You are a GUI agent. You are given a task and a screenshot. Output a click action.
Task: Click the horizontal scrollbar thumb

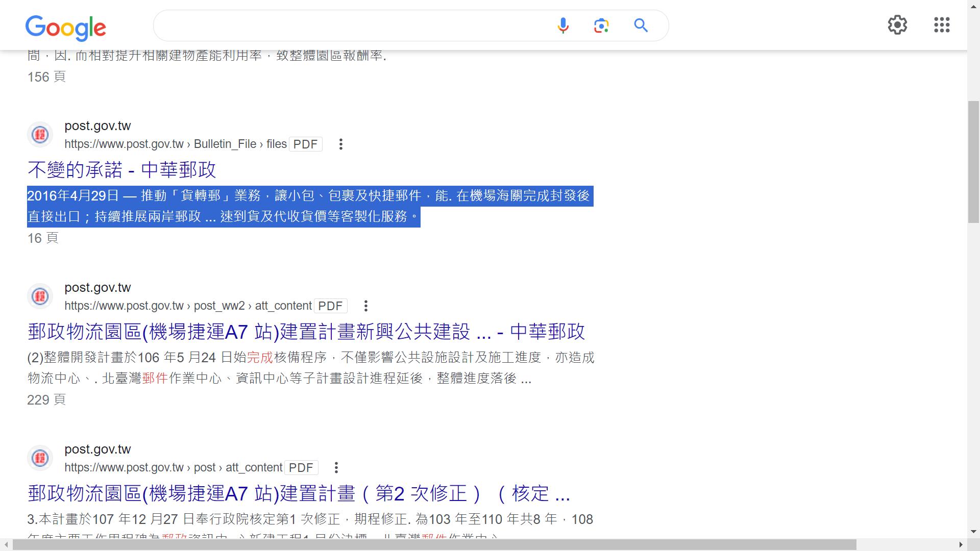point(434,545)
